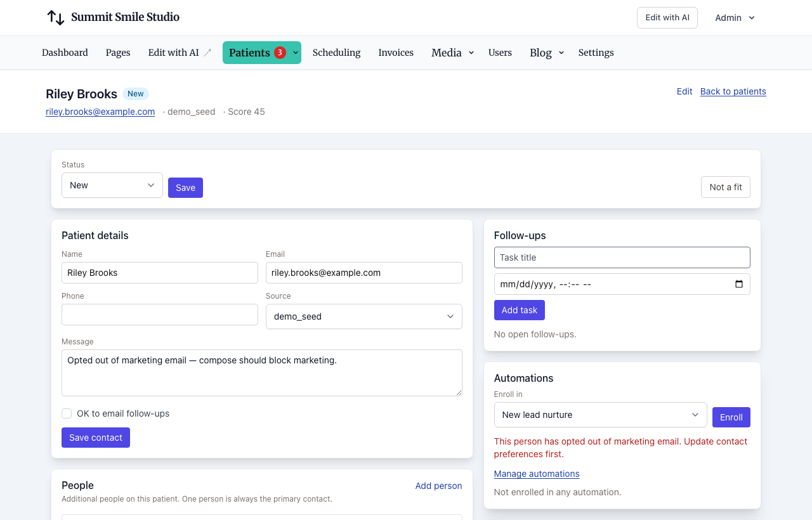The image size is (812, 520).
Task: Click the notification badge showing 3
Action: 280,53
